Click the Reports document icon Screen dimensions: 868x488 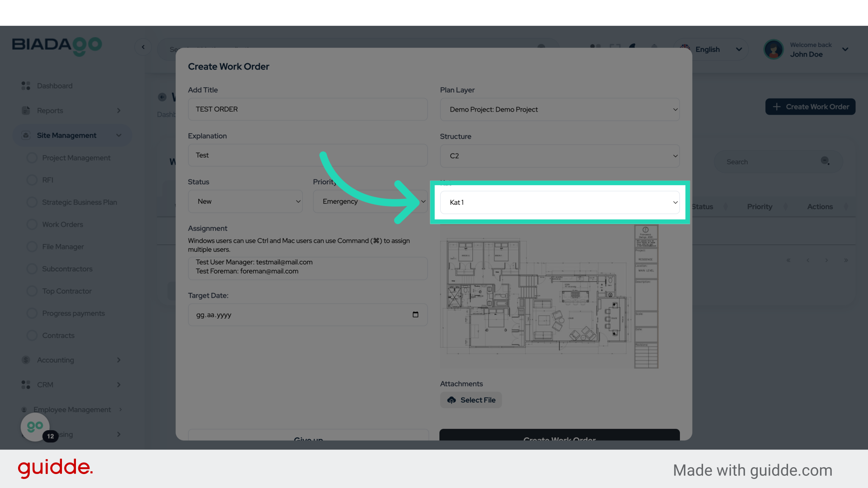(x=26, y=111)
